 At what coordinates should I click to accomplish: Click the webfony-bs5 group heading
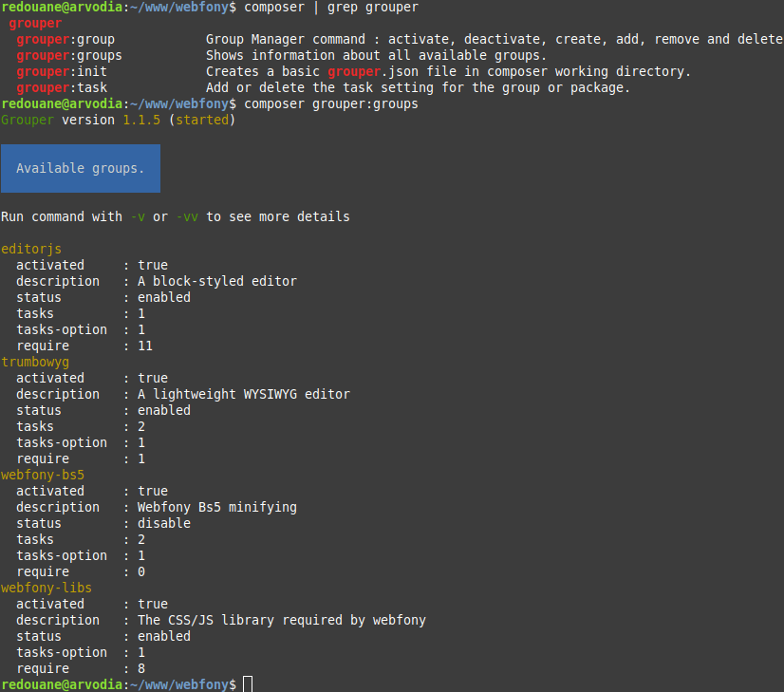tap(43, 475)
